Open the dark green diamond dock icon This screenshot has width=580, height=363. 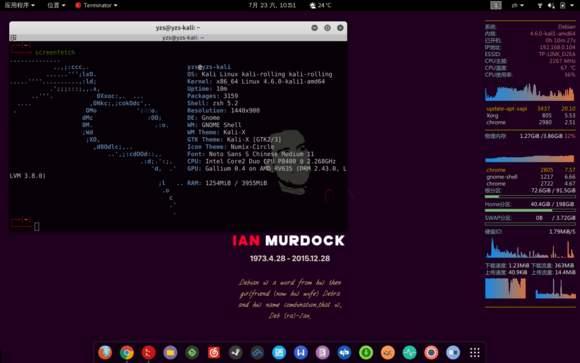[x=192, y=353]
